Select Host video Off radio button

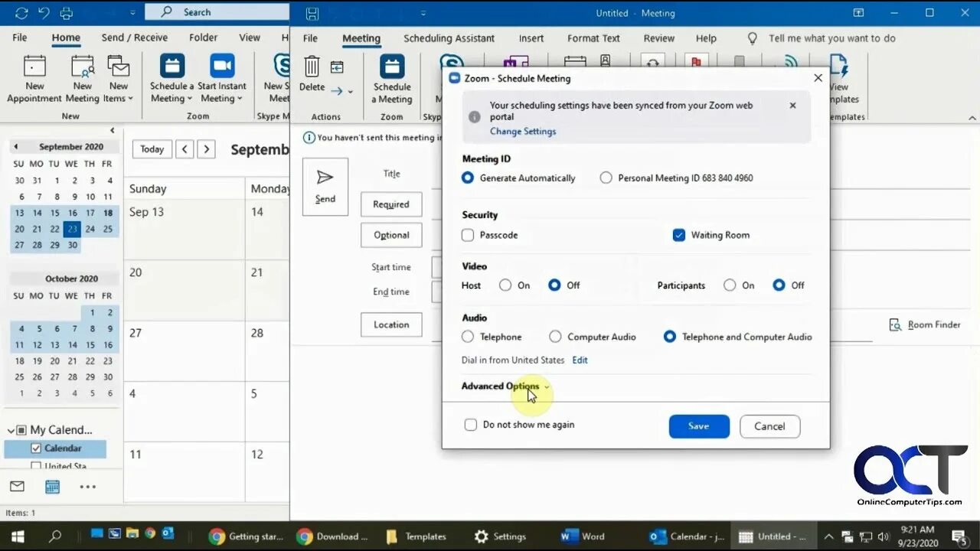coord(555,285)
